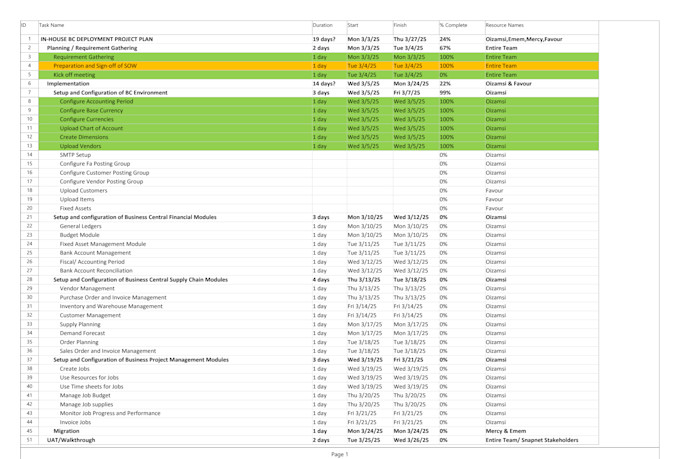The image size is (680, 459).
Task: Click the 19 days? duration cell
Action: 324,39
